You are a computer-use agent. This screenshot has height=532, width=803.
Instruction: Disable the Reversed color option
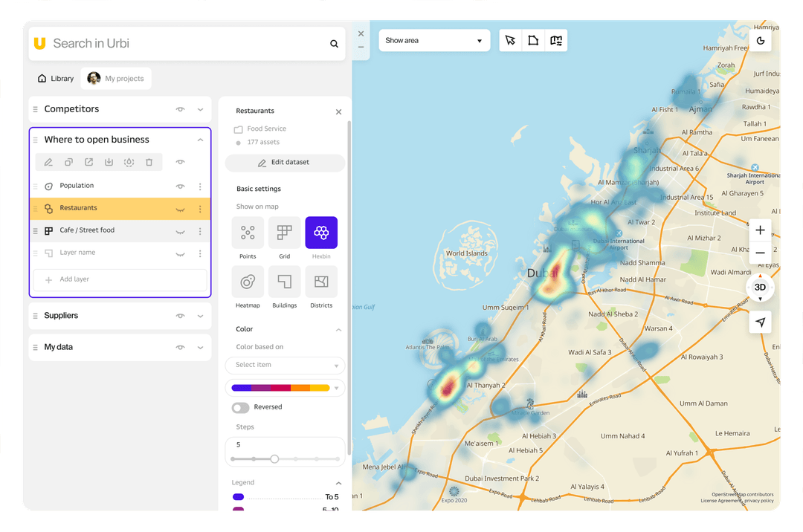point(239,407)
